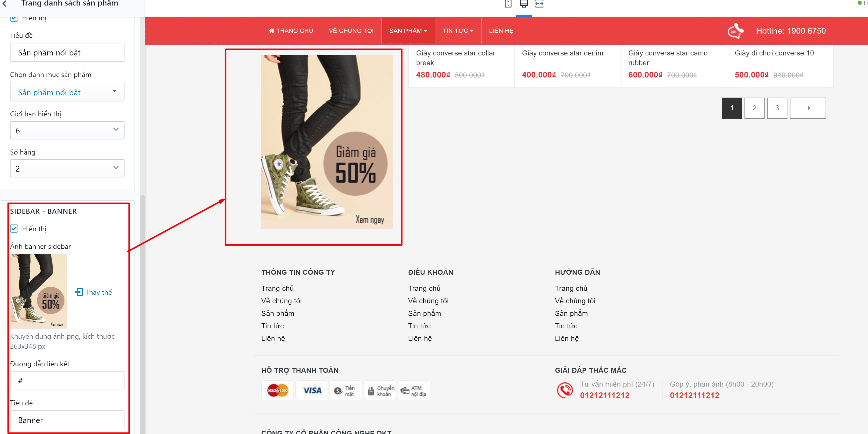
Task: Focus the Đường dẫn liên kết field
Action: click(x=67, y=381)
